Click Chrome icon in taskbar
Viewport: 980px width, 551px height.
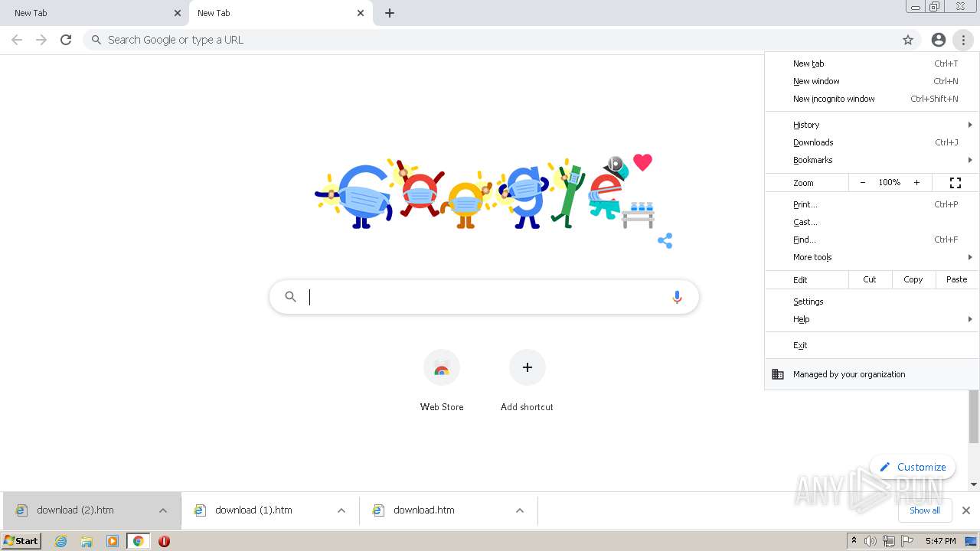138,541
